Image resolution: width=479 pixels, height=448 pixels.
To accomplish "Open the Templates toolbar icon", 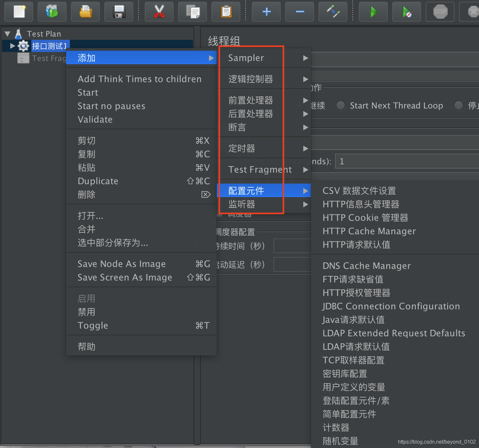I will coord(52,12).
